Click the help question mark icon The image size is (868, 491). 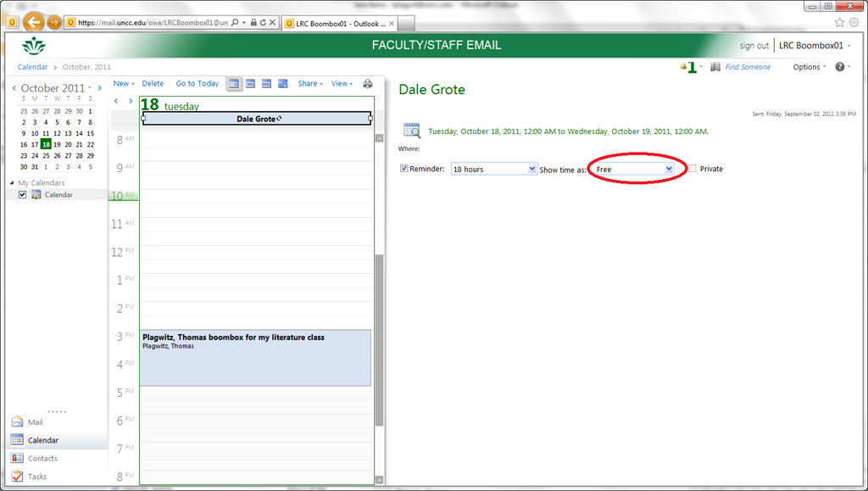point(839,67)
